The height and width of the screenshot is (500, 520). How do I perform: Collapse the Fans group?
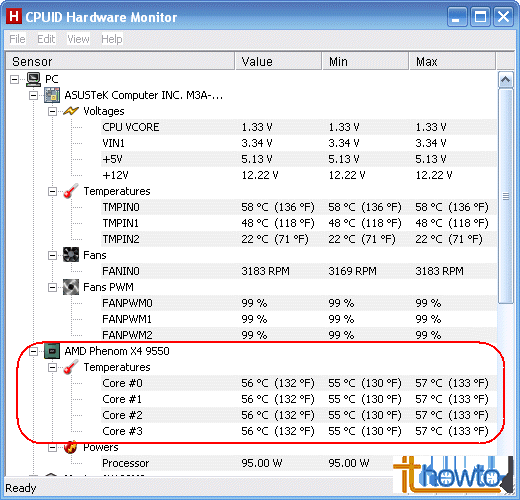[52, 255]
